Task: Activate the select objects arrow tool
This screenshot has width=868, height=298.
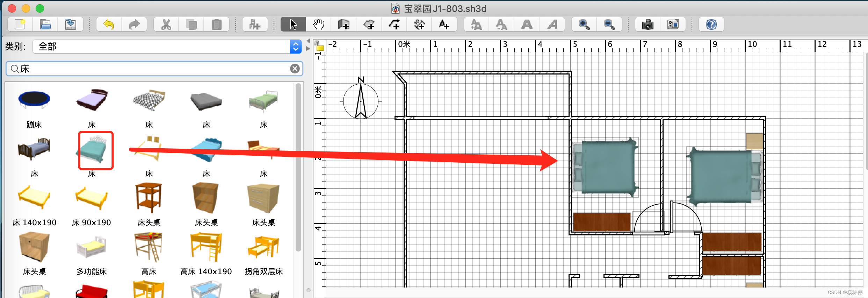Action: coord(294,24)
